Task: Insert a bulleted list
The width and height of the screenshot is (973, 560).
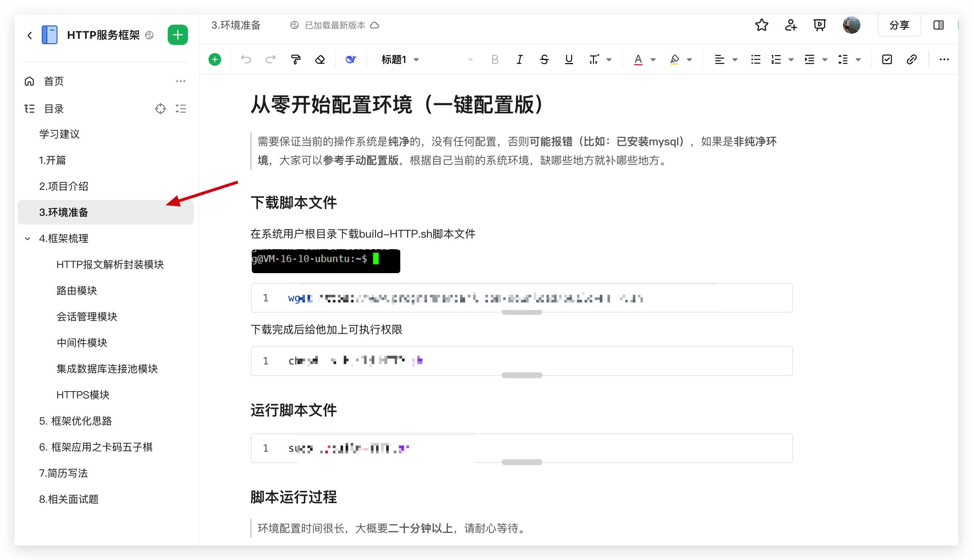Action: coord(755,59)
